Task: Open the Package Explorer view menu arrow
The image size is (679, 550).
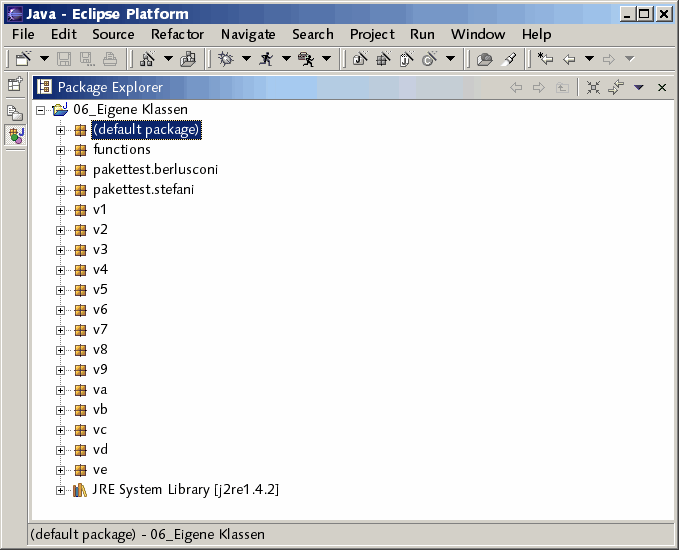Action: (x=639, y=88)
